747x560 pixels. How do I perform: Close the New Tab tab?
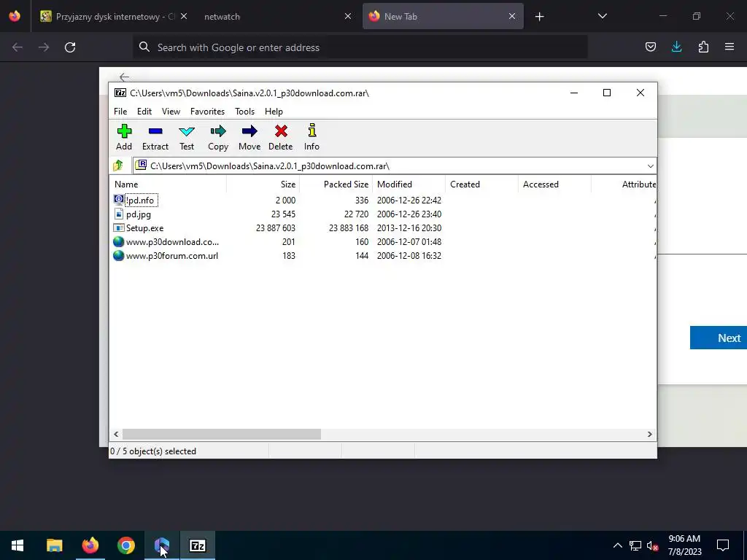pyautogui.click(x=512, y=16)
